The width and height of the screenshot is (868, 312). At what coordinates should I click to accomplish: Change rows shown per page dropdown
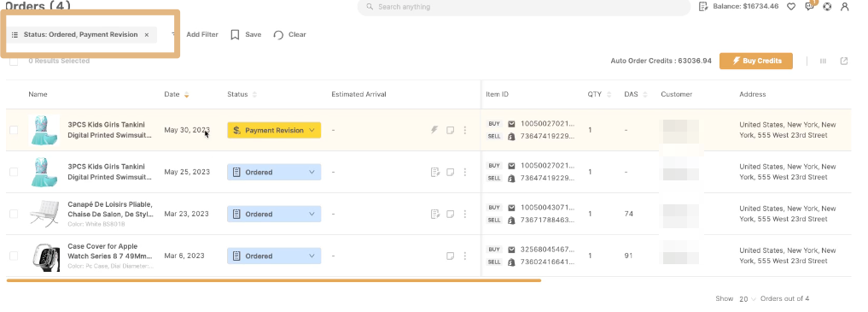click(747, 298)
